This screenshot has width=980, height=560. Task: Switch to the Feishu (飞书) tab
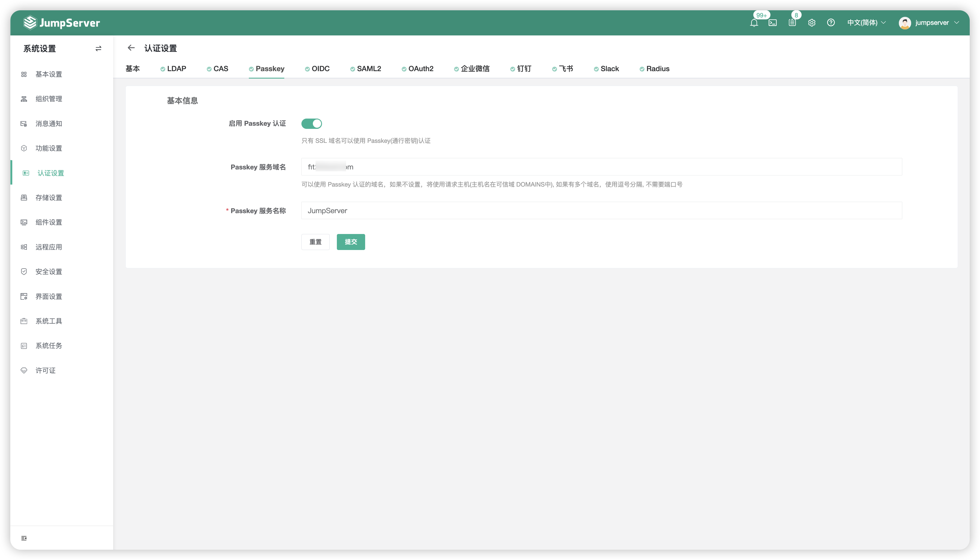[x=562, y=69]
